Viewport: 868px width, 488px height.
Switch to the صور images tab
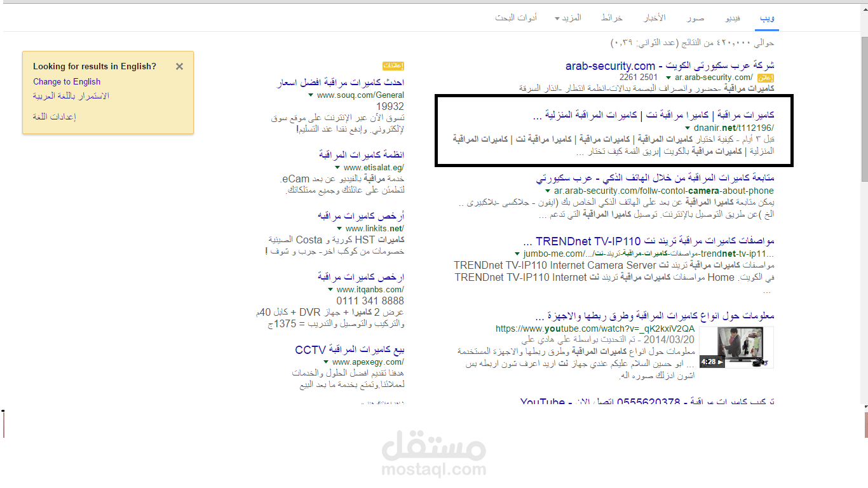pos(695,18)
